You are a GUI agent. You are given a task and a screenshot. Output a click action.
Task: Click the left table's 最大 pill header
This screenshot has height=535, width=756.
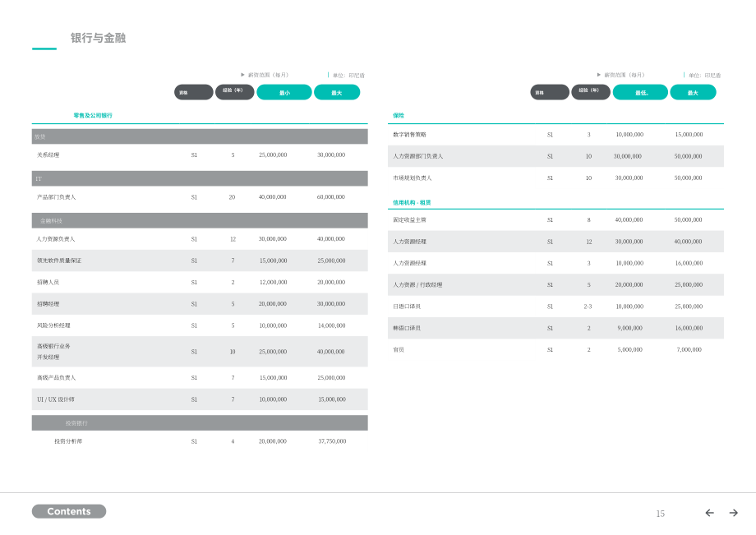pos(337,93)
